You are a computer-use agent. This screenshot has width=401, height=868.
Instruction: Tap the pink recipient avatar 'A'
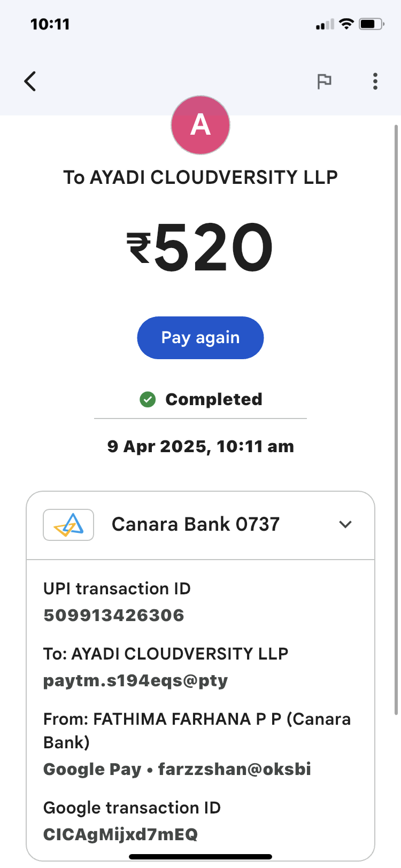tap(200, 125)
